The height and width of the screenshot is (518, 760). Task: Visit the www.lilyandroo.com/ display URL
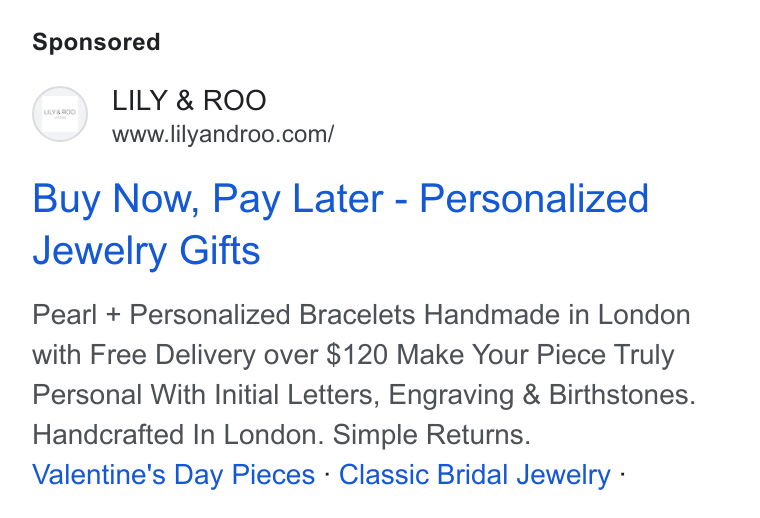(223, 134)
